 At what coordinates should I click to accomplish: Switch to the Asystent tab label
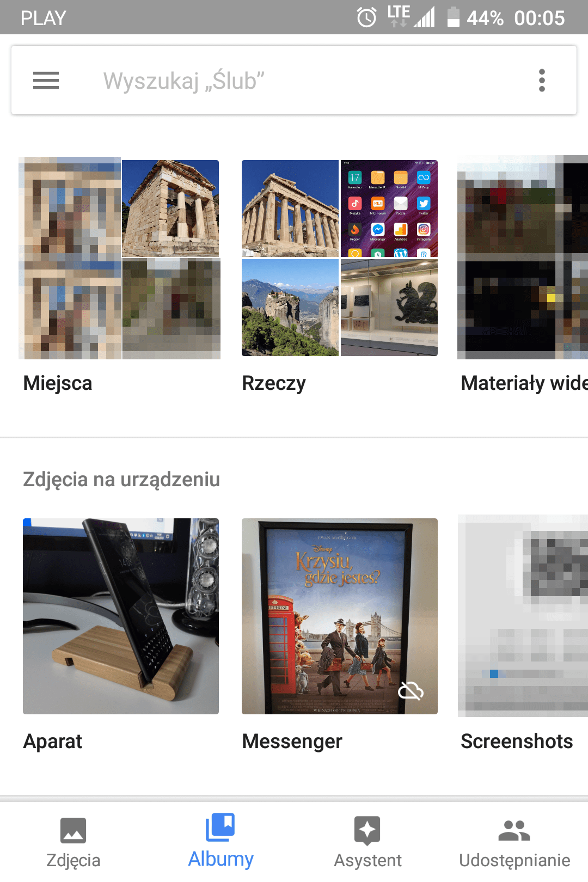(x=367, y=860)
